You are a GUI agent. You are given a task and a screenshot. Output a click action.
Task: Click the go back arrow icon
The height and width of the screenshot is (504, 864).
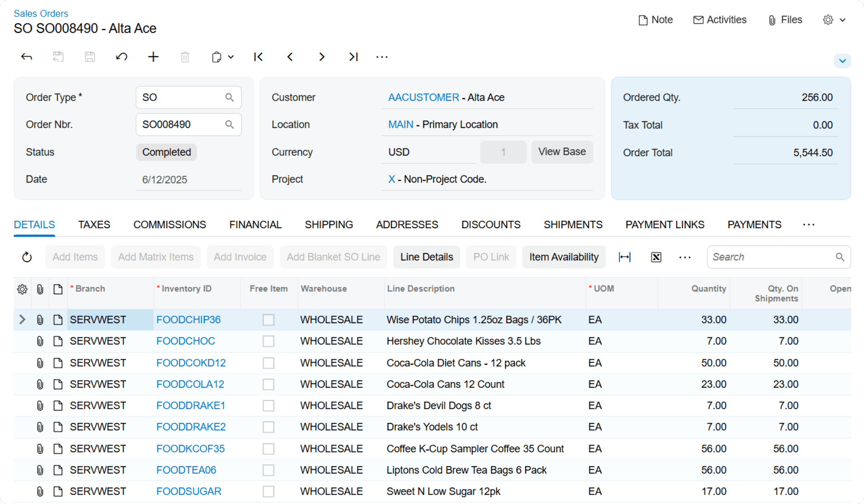point(27,57)
